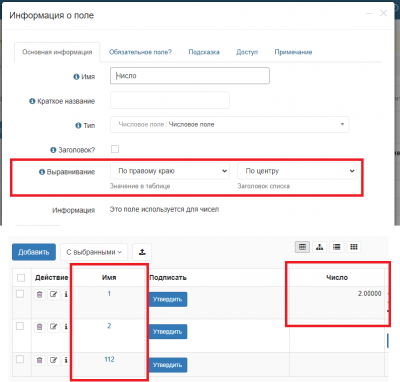Open record link 112 in Имя column

[109, 359]
